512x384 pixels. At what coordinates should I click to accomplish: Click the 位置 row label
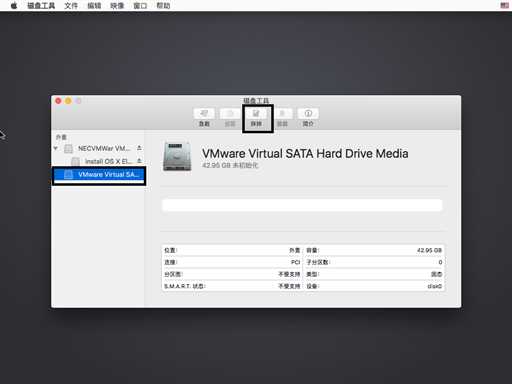(171, 250)
